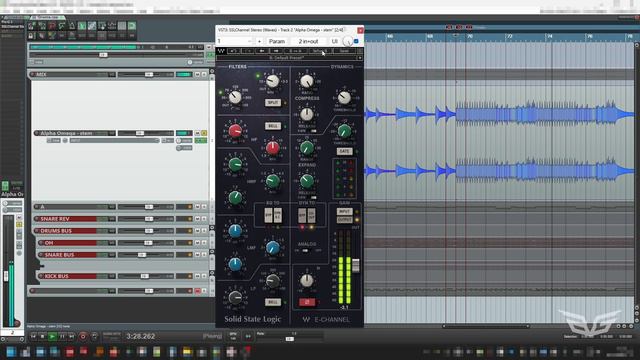Toggle the ANALOG switch
The height and width of the screenshot is (360, 640).
(x=306, y=250)
